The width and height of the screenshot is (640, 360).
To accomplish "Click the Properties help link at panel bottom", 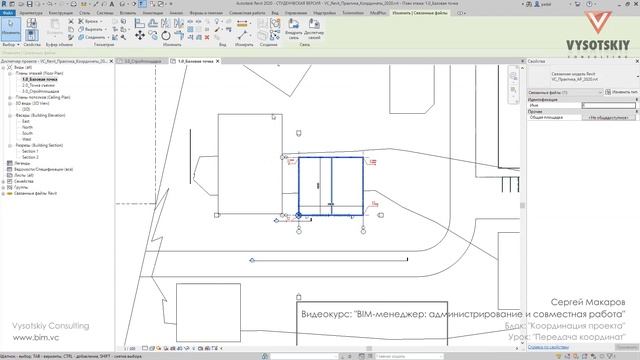I will click(x=548, y=347).
